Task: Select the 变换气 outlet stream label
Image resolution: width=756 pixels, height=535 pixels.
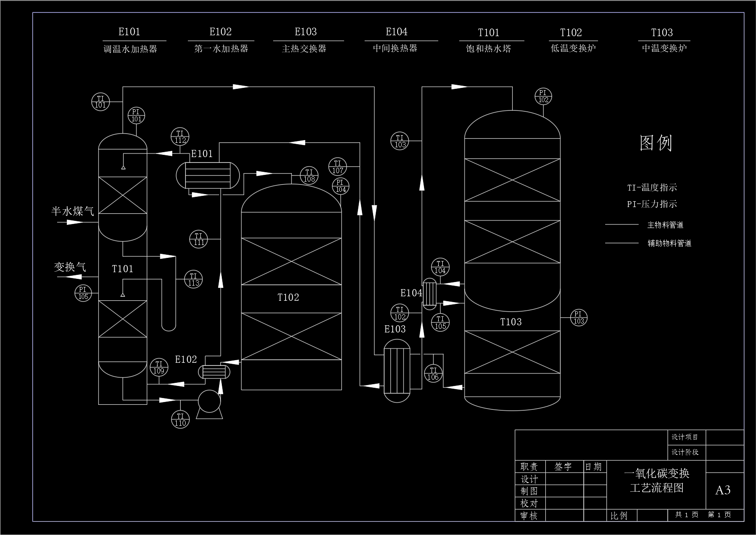Action: coord(70,267)
